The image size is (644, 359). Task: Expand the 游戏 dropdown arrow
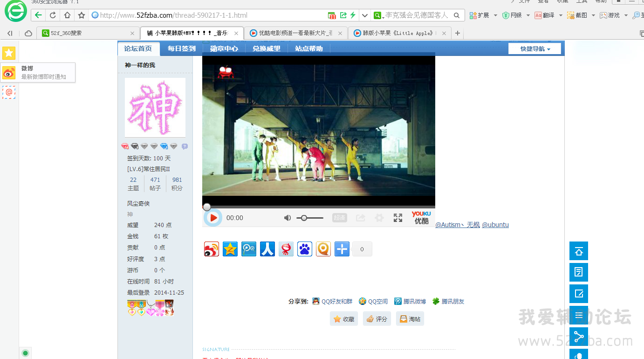click(x=626, y=15)
